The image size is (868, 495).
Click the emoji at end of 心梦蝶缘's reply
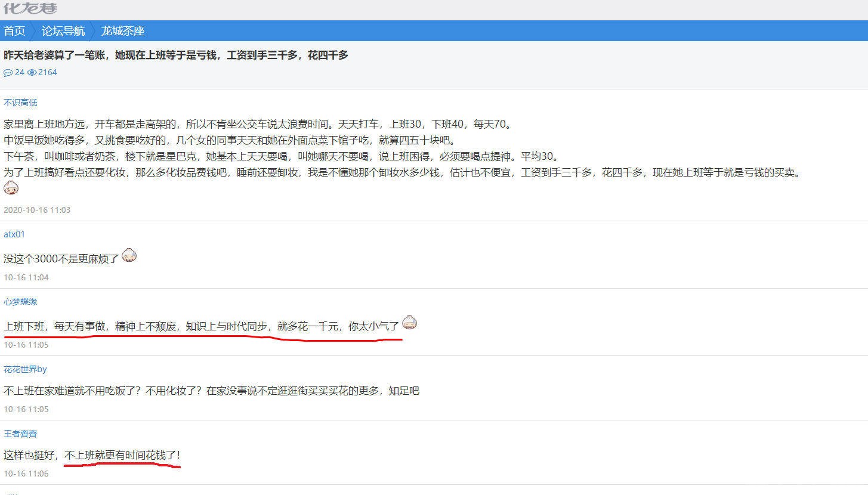click(x=410, y=321)
